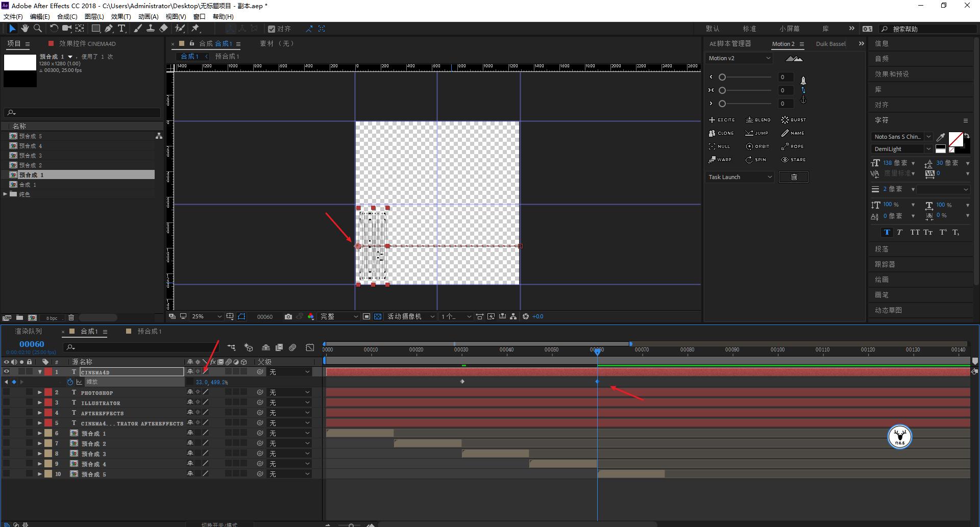Select the Pen tool

pyautogui.click(x=109, y=29)
